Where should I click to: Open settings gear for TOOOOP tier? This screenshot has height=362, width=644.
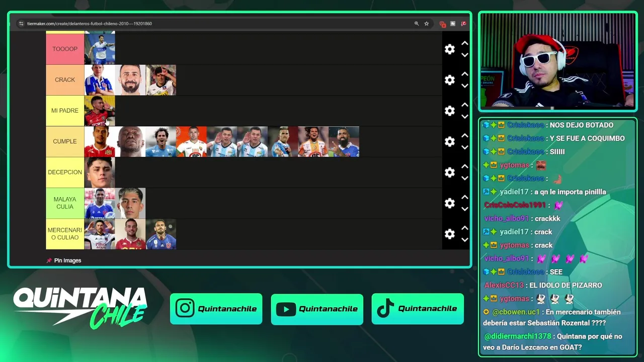click(x=450, y=49)
